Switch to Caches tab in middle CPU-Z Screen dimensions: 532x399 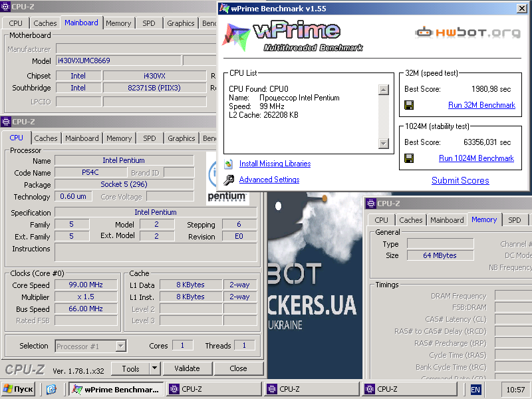point(46,138)
